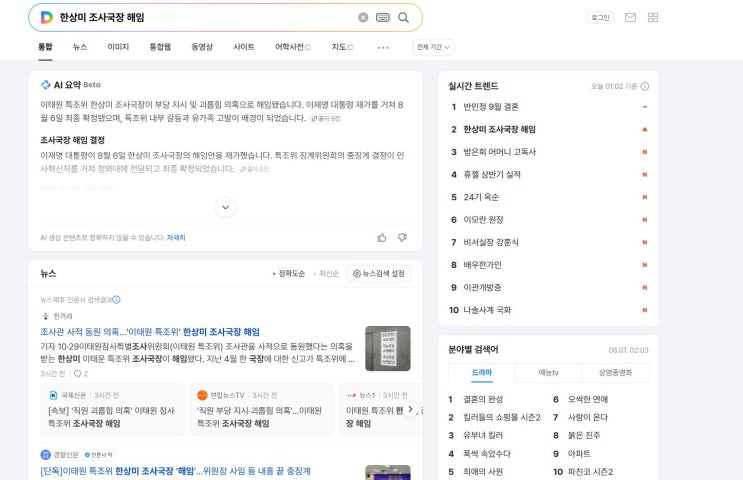Click the 자세히 link under AI summary
Image resolution: width=743 pixels, height=480 pixels.
tap(176, 238)
